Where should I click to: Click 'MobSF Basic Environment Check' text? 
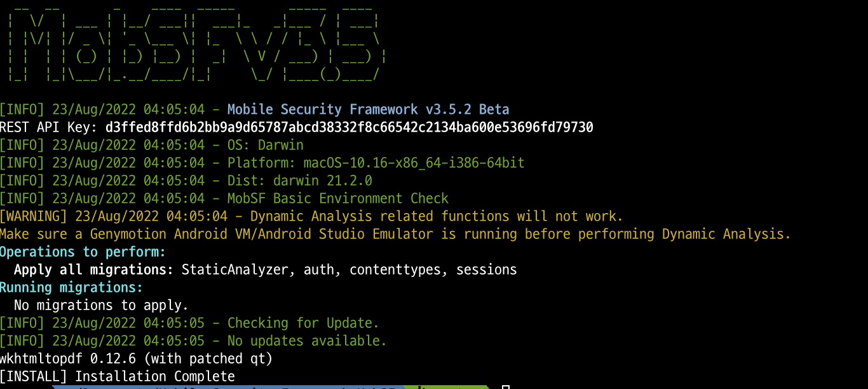click(338, 198)
